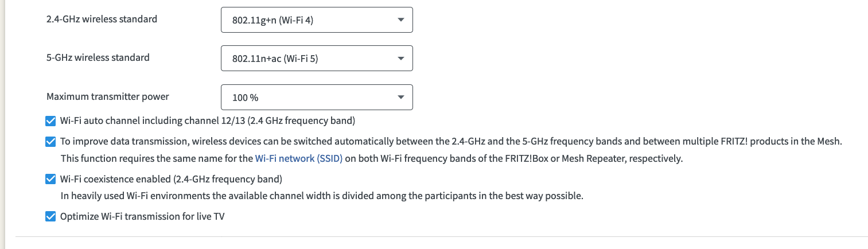Uncheck Wi-Fi auto channel 12/13 checkbox
Screen dimensions: 868x249
[x=50, y=121]
